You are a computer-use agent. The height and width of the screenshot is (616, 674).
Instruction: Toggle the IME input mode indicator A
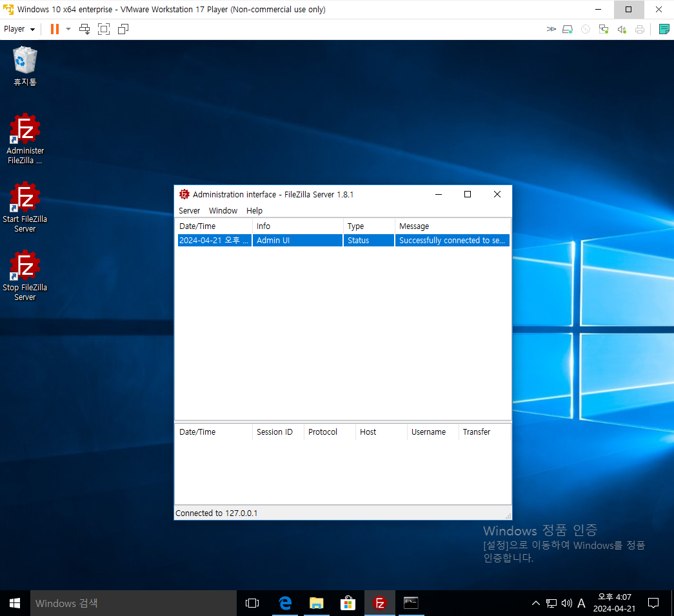[x=581, y=603]
